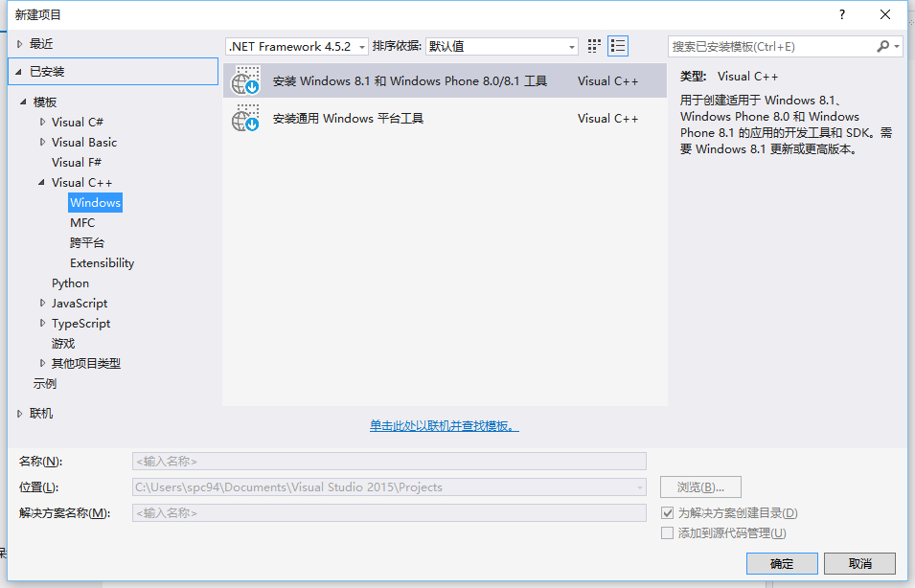Expand the TypeScript node arrow

pos(42,323)
